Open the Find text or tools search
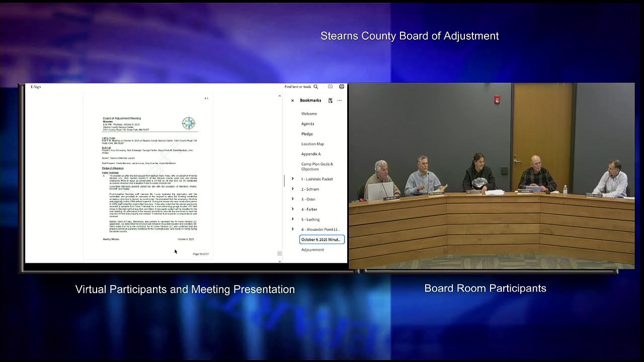The image size is (644, 362). 301,86
